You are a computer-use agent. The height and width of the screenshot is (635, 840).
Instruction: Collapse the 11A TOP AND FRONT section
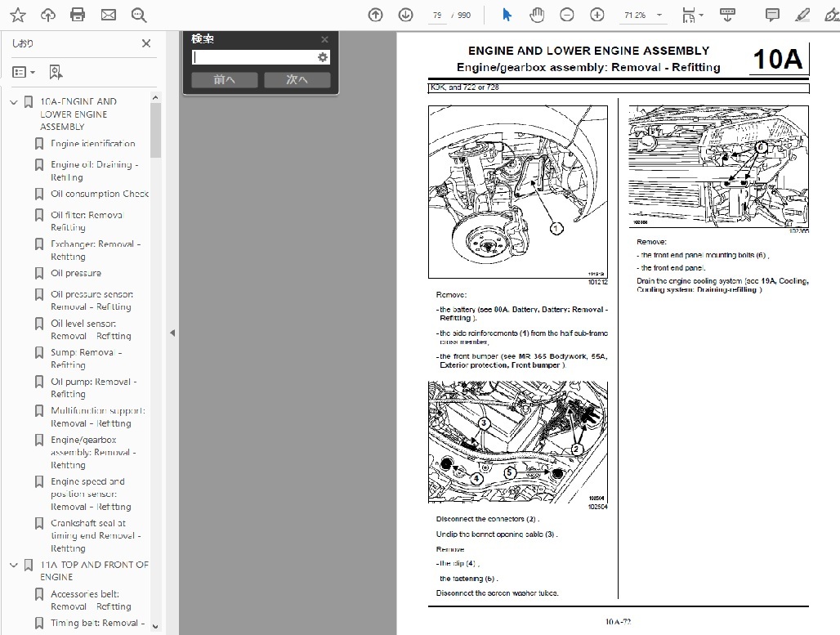(x=13, y=565)
